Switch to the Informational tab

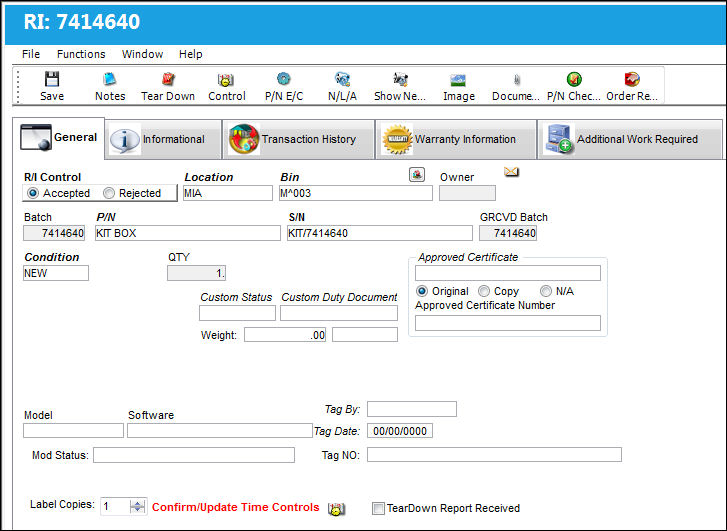(x=163, y=139)
